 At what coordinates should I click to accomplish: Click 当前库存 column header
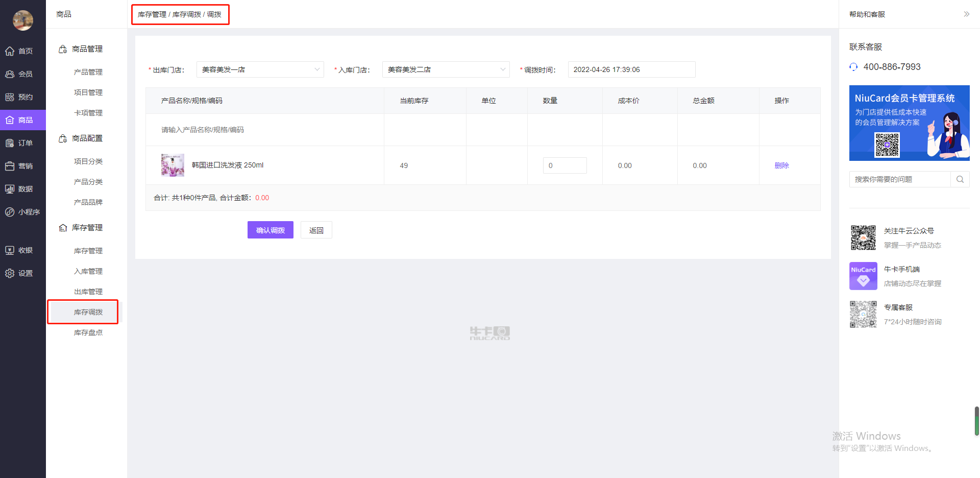tap(414, 101)
